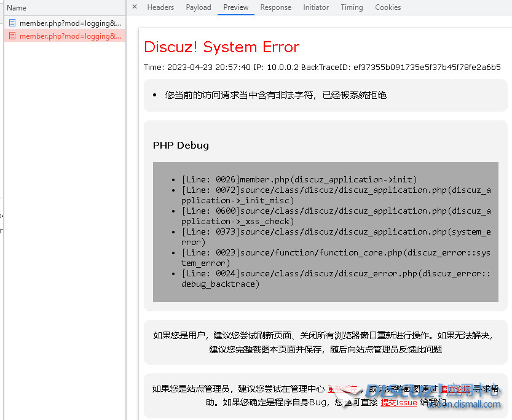This screenshot has height=420, width=512.
Task: Click the blue document icon beside the first member.php request
Action: (12, 23)
